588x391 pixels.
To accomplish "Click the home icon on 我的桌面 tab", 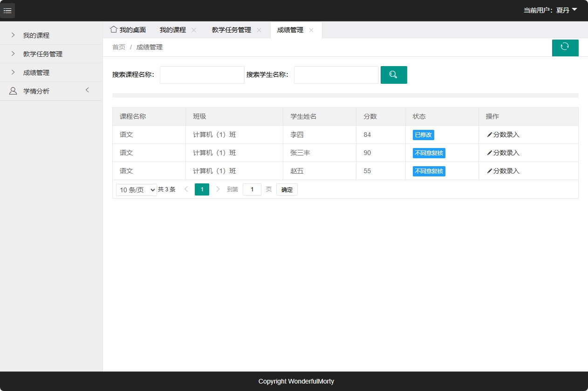I will [113, 29].
